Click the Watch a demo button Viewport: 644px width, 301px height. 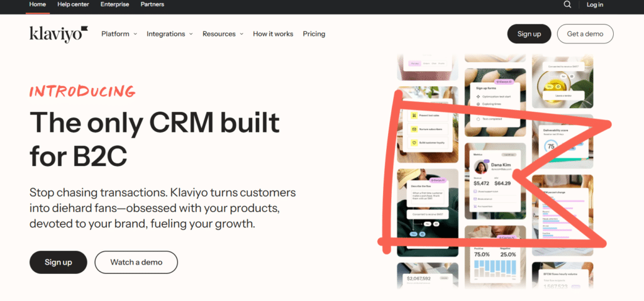tap(136, 263)
